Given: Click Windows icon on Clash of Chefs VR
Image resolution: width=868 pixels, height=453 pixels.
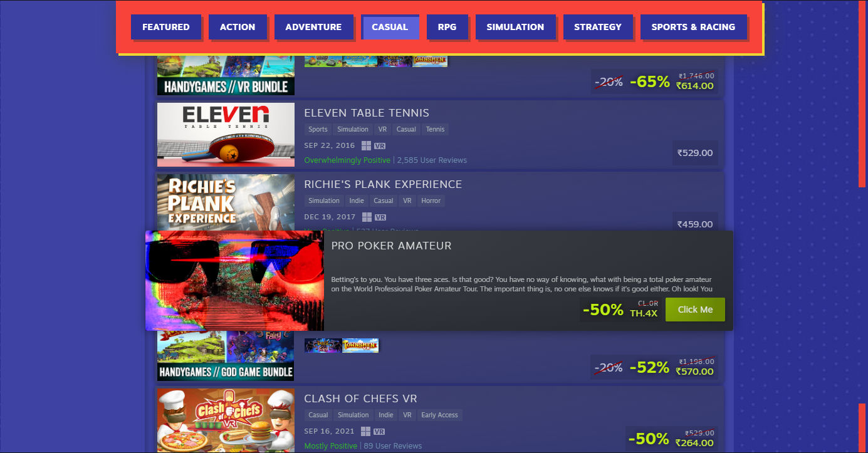Looking at the screenshot, I should 366,431.
